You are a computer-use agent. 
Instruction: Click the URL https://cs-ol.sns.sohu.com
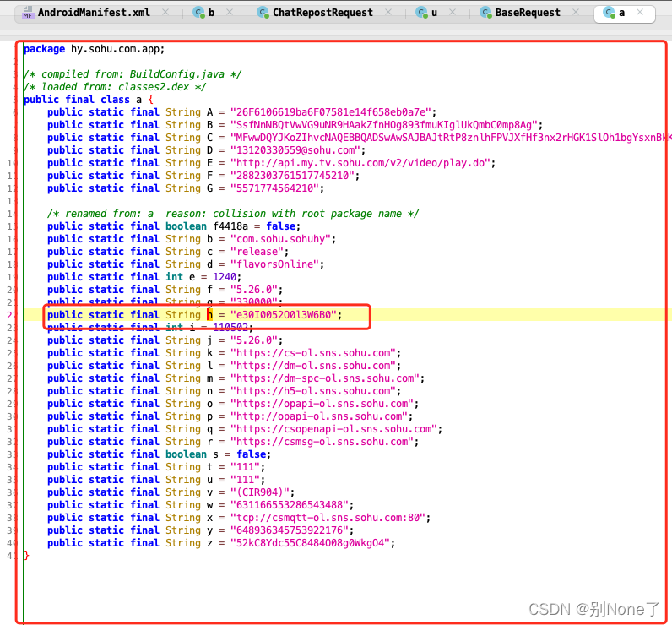click(313, 353)
